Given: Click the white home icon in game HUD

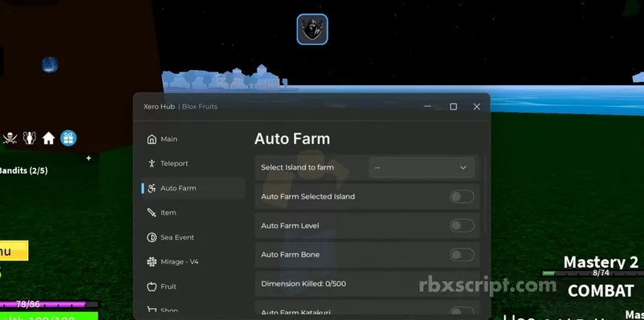Looking at the screenshot, I should click(x=48, y=138).
